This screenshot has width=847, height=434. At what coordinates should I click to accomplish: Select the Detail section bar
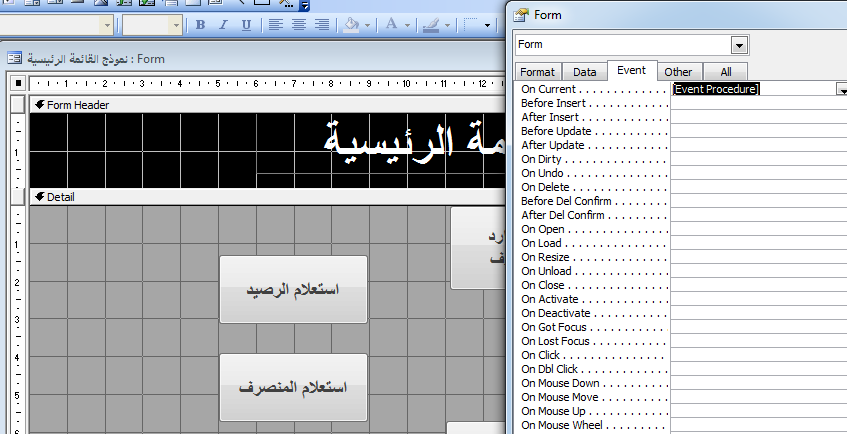pos(268,197)
